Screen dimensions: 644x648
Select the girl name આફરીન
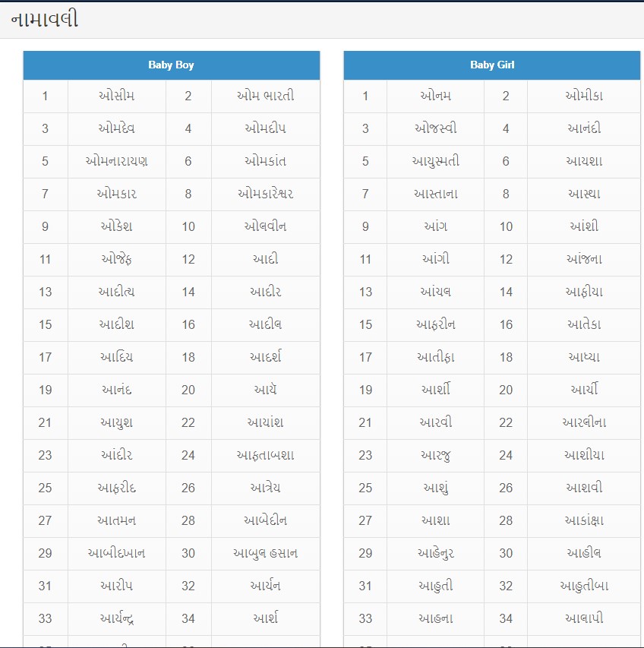435,324
